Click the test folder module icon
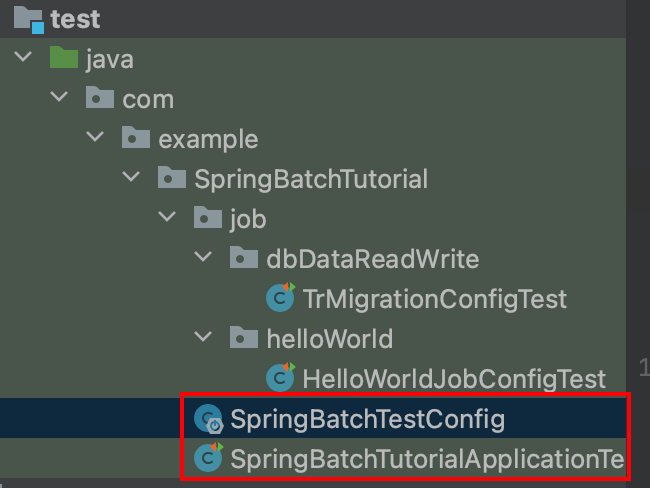650x488 pixels. pos(29,20)
